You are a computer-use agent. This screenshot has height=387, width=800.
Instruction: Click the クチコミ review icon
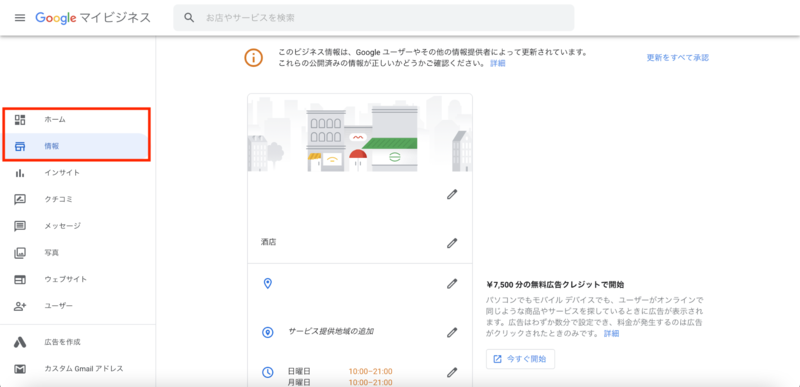tap(20, 199)
